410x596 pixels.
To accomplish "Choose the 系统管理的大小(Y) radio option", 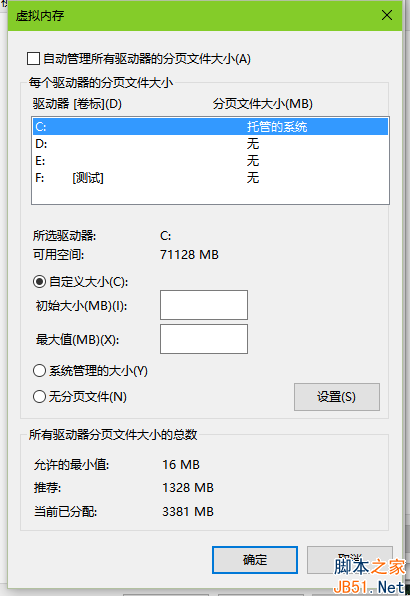I will 40,371.
